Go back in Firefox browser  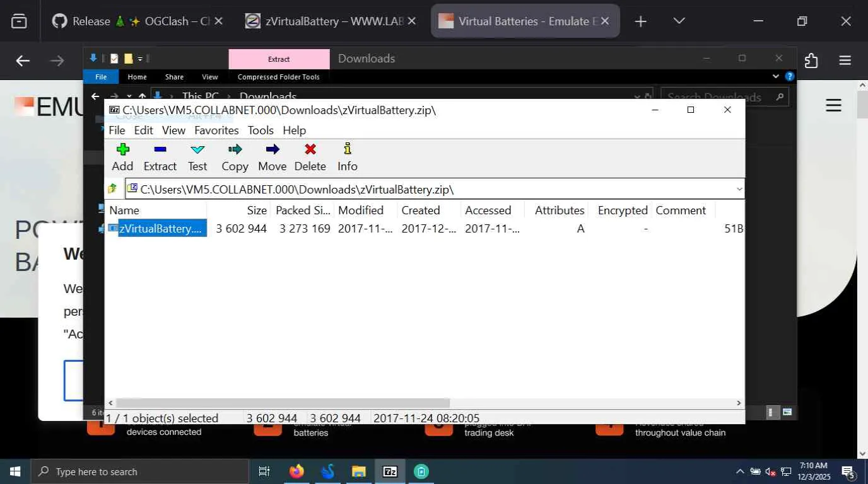[23, 60]
